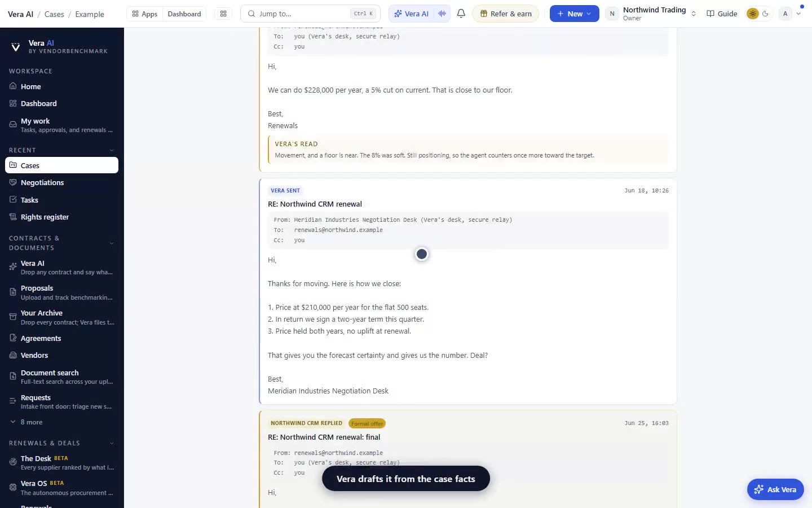Viewport: 812px width, 508px height.
Task: Open the user account A menu
Action: pos(791,14)
